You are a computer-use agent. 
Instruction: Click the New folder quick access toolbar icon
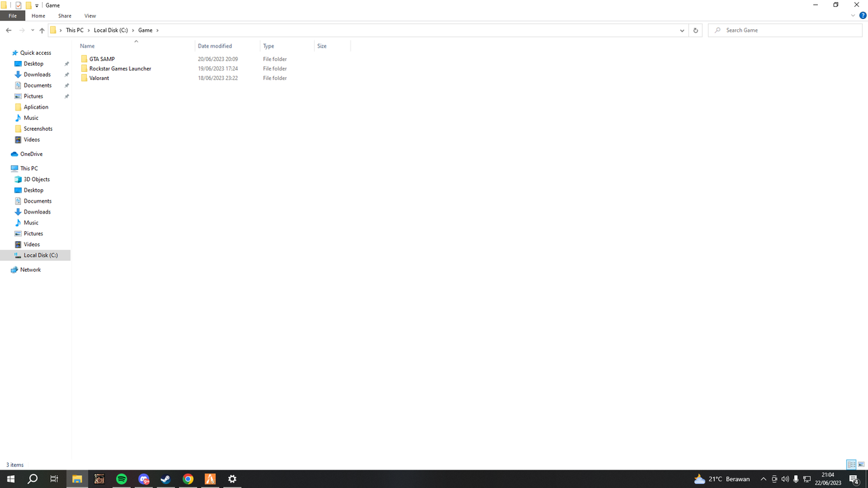click(x=28, y=5)
